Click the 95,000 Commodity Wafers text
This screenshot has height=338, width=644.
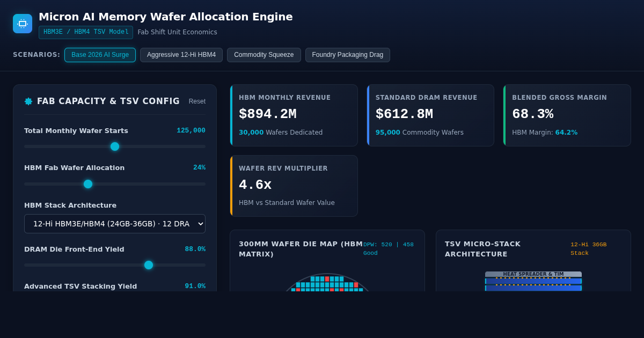click(x=420, y=133)
